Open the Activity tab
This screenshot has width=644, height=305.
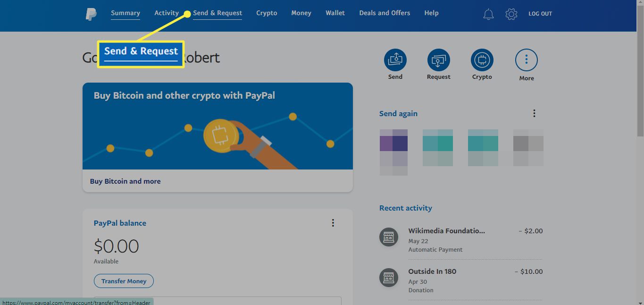click(x=167, y=13)
